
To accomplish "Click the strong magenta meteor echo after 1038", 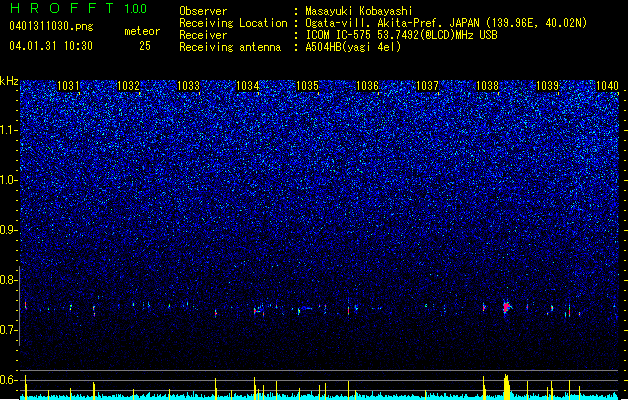I will click(x=506, y=307).
